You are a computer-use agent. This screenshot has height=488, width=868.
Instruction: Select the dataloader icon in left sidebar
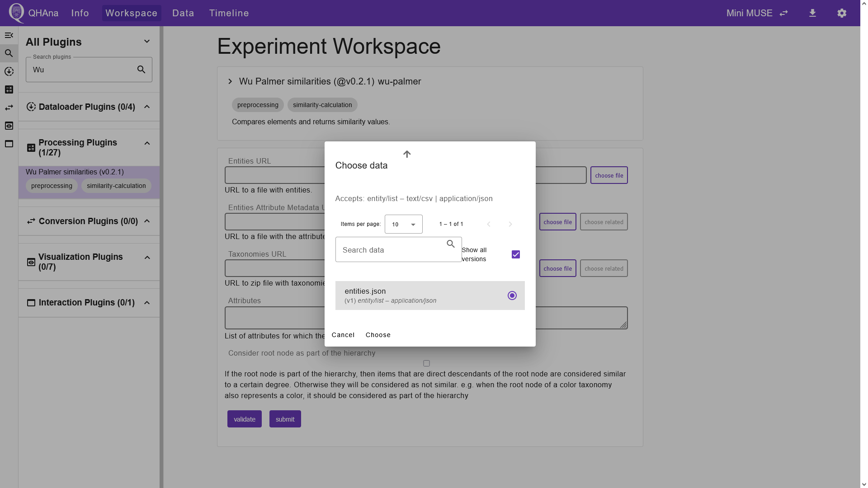9,71
